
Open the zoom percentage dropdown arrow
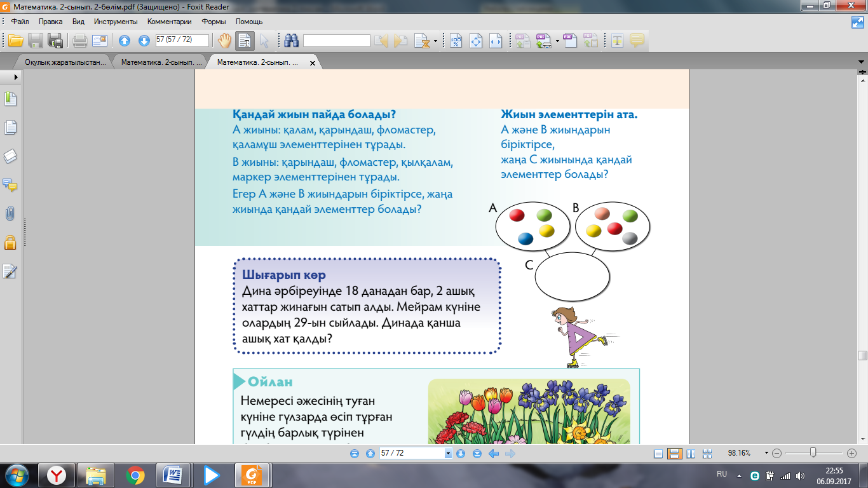[x=767, y=454]
